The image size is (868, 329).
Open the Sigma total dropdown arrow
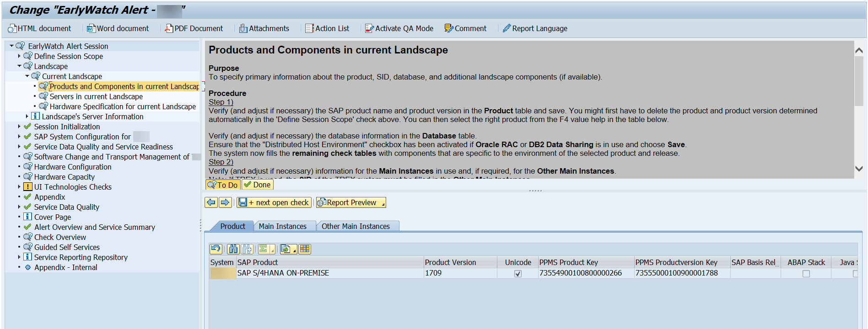coord(272,250)
